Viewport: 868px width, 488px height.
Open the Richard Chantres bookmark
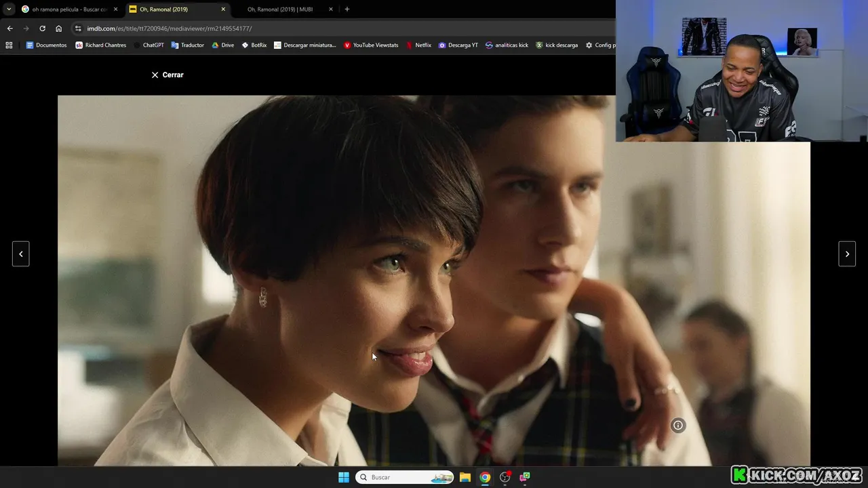click(100, 45)
